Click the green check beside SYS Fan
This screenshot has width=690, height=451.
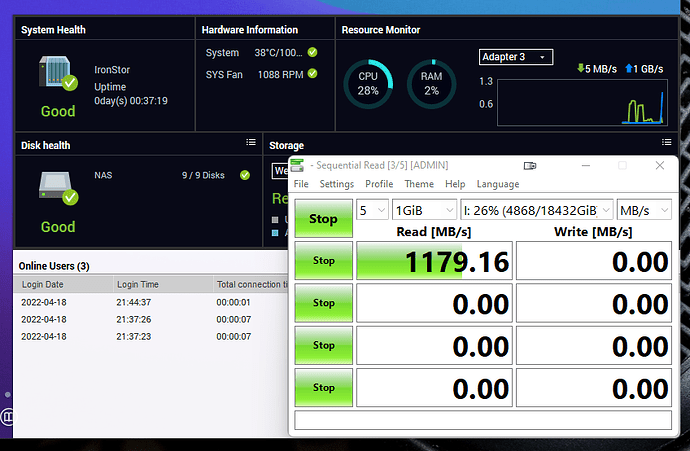pos(312,73)
